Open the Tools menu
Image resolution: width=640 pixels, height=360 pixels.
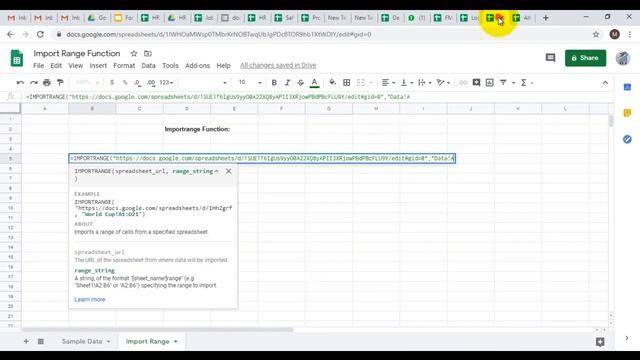[170, 65]
